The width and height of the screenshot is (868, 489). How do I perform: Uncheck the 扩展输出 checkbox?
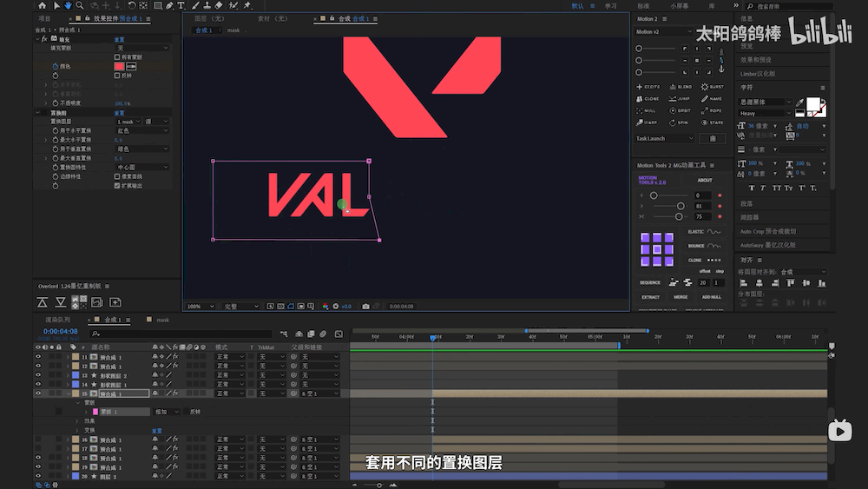click(x=117, y=186)
